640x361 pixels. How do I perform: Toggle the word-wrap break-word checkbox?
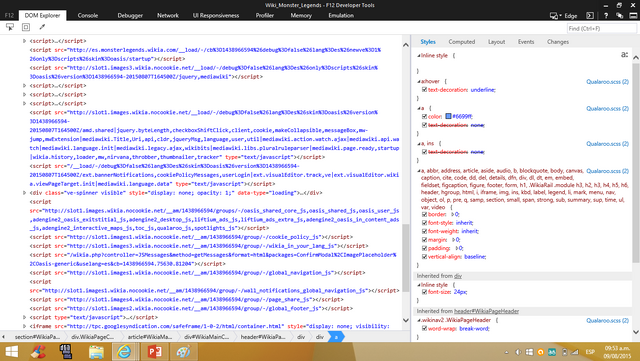click(x=424, y=328)
